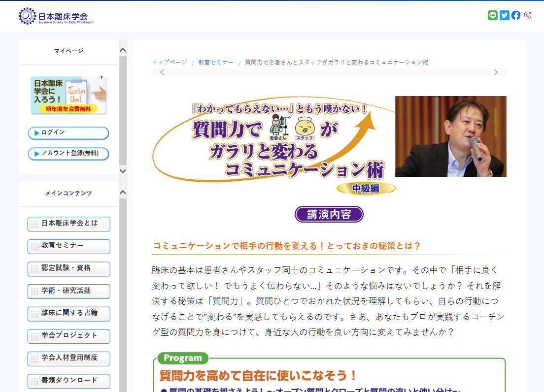Click アカウント登録(無料) button
Viewport: 544px width, 392px height.
click(x=68, y=154)
